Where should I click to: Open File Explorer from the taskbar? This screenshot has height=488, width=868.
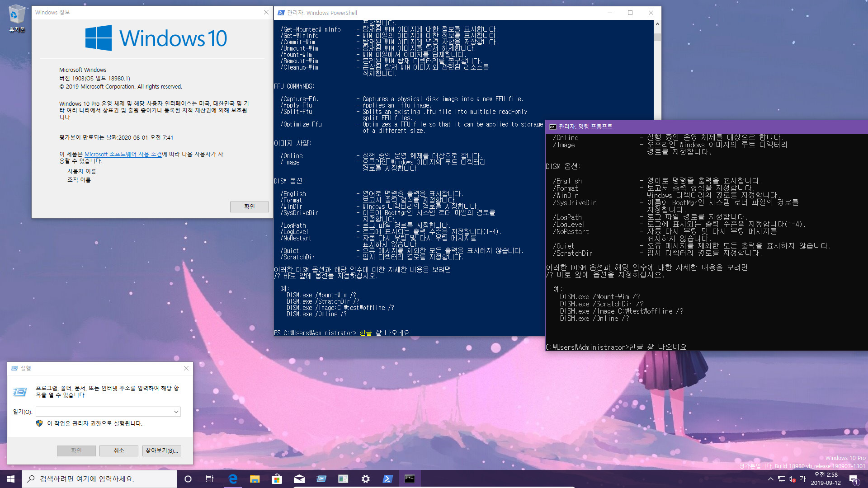click(x=255, y=479)
